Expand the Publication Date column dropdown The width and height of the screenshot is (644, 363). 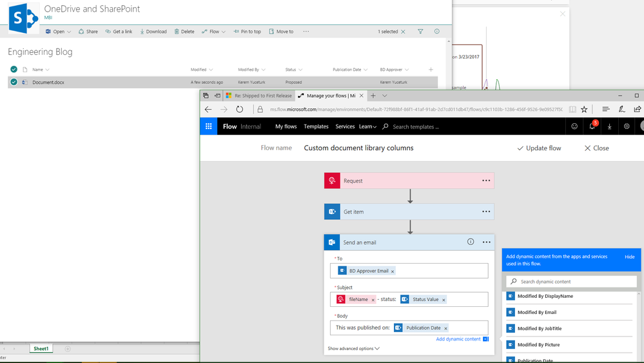point(366,70)
